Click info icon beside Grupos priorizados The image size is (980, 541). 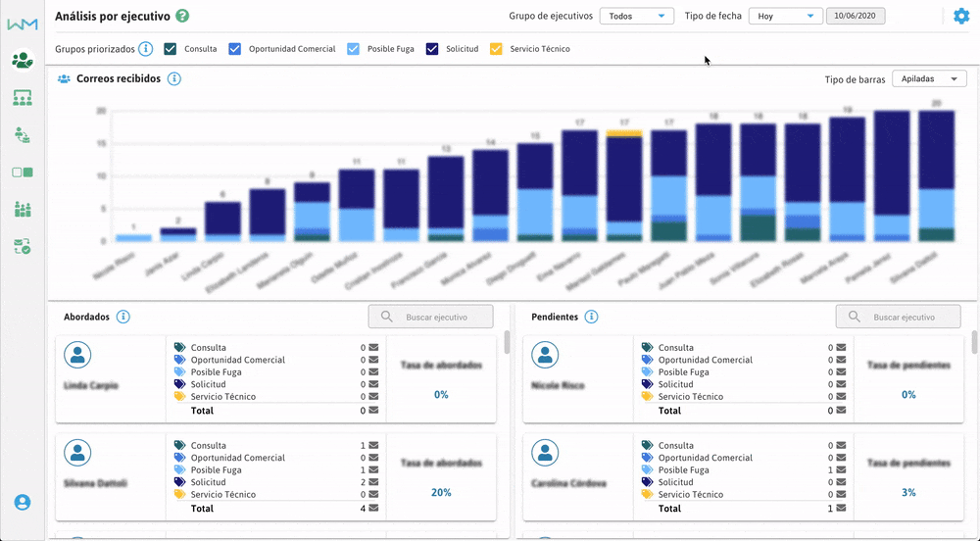pyautogui.click(x=145, y=49)
